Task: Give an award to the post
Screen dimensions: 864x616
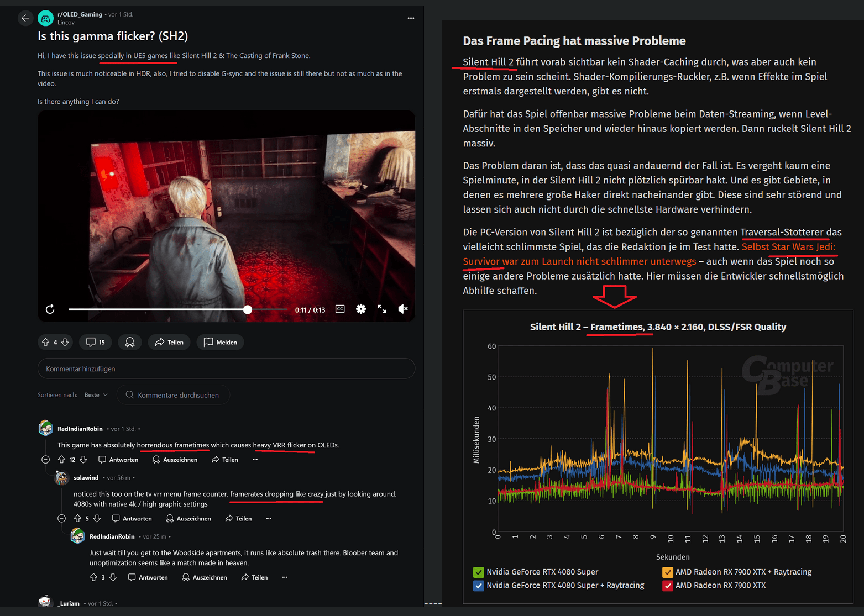Action: point(130,342)
